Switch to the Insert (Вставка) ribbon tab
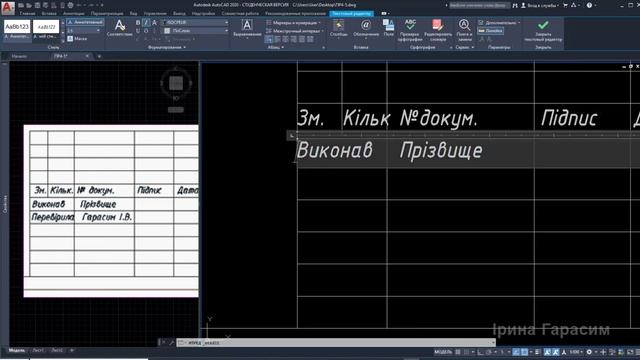This screenshot has height=360, width=640. 49,13
